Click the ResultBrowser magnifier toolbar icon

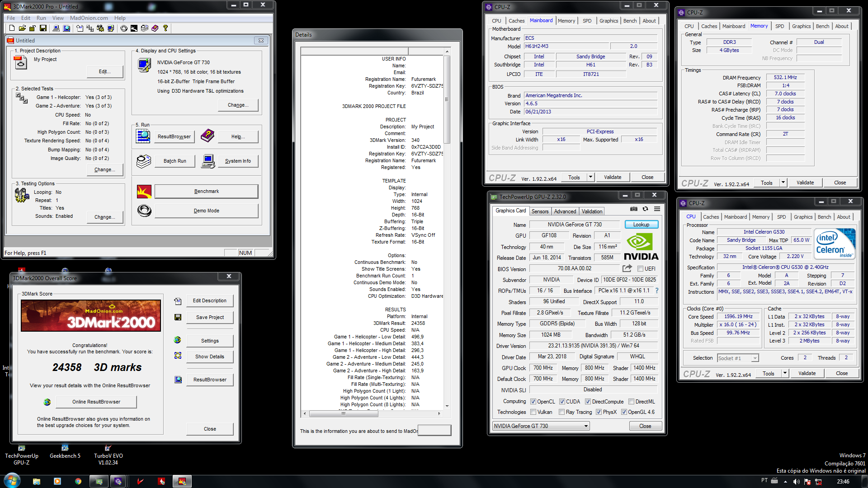click(x=66, y=28)
